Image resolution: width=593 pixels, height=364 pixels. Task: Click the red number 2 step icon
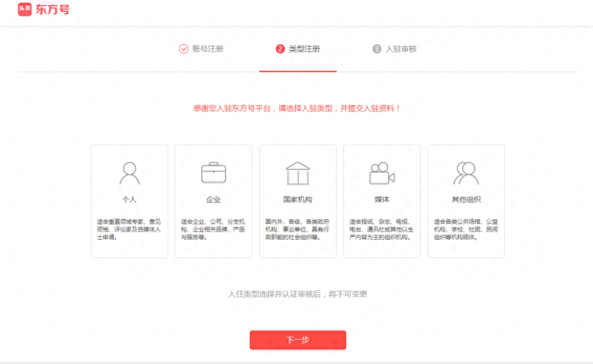coord(280,49)
